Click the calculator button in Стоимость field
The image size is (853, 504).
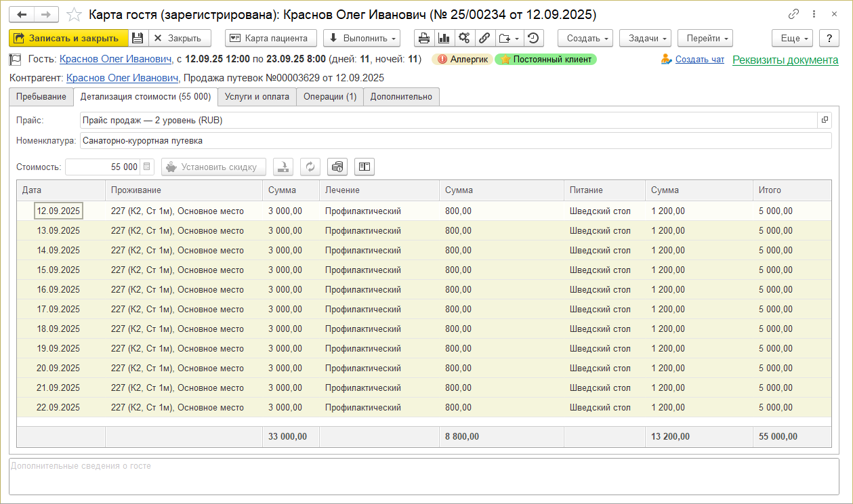[x=148, y=167]
